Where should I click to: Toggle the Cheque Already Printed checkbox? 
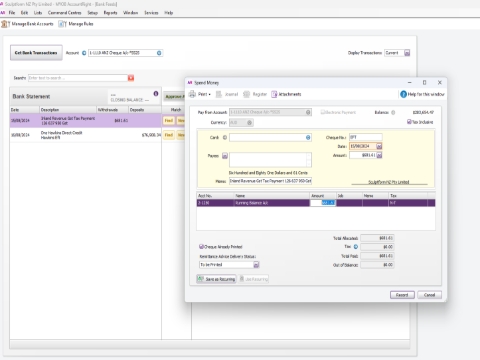pos(201,247)
